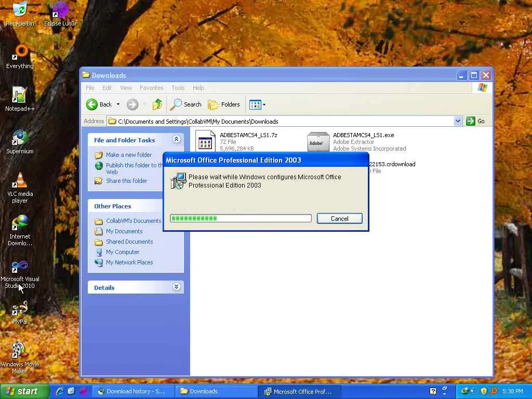Open the Favorites menu
The height and width of the screenshot is (399, 532).
click(151, 88)
